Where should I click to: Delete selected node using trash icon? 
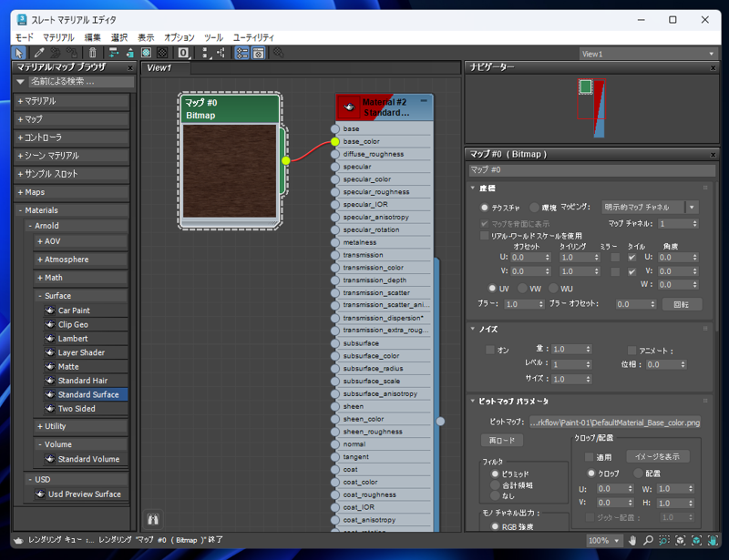pos(92,53)
